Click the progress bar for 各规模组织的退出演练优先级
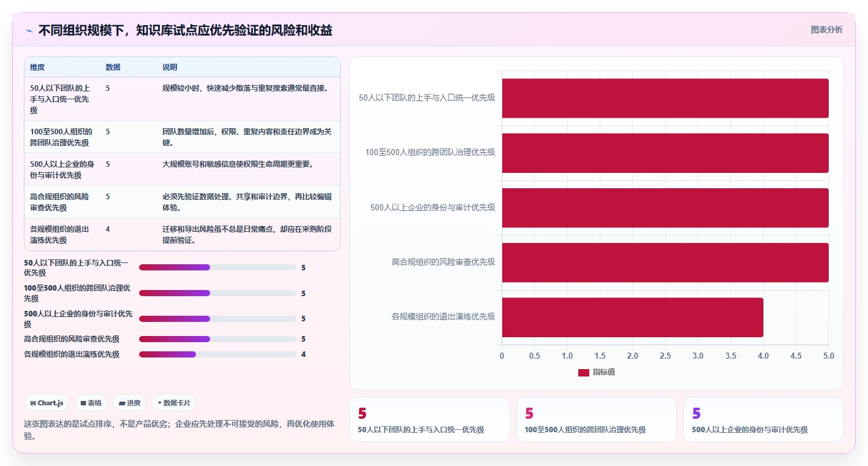This screenshot has height=466, width=868. (x=217, y=354)
